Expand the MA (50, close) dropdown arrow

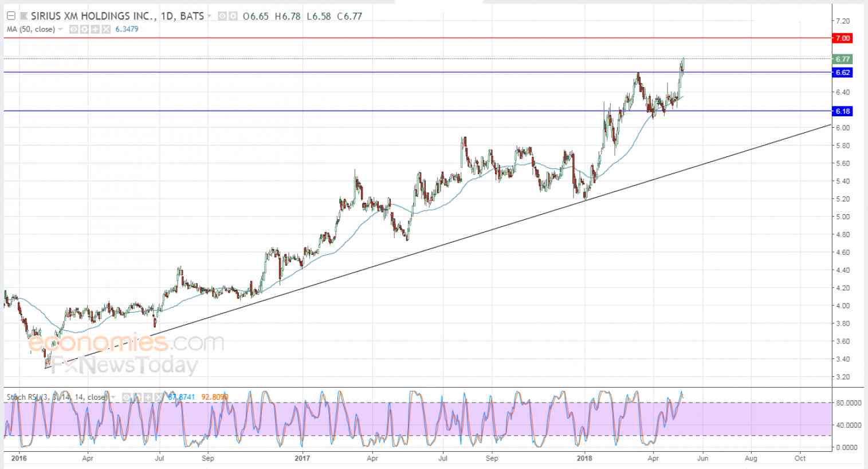[61, 29]
